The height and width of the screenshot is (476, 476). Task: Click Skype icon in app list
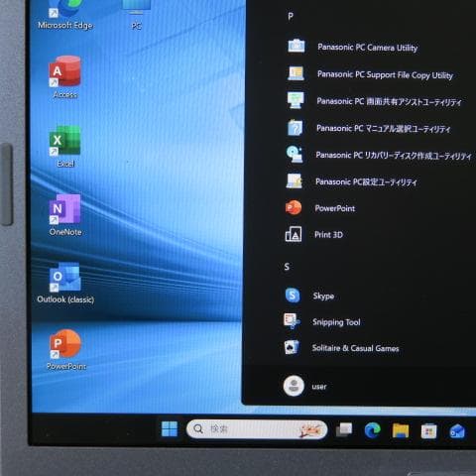(x=293, y=296)
